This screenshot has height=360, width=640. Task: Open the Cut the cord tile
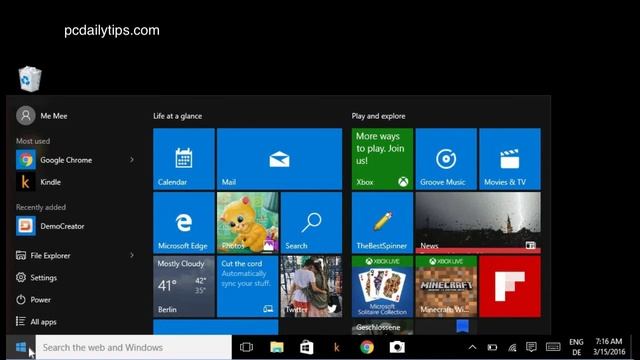pyautogui.click(x=248, y=287)
